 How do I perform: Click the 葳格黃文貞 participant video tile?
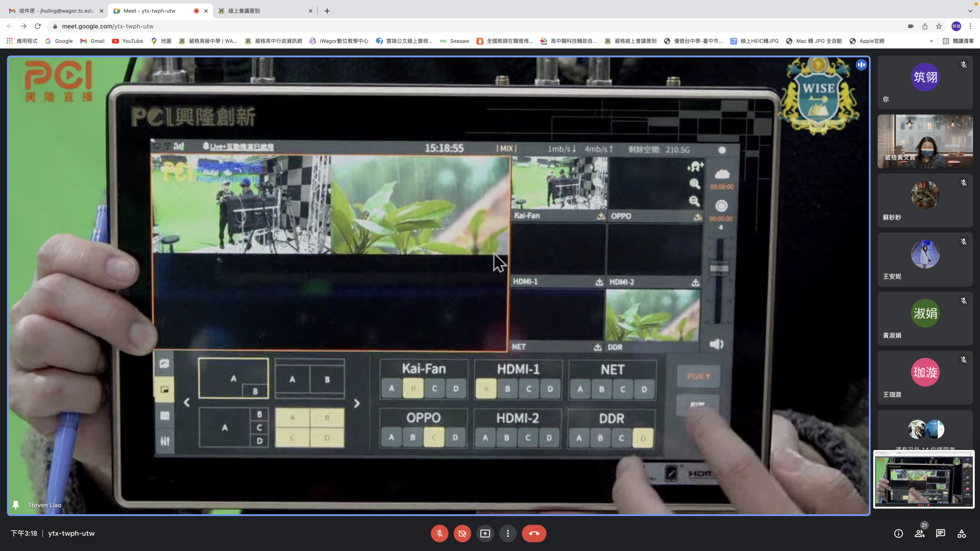[925, 142]
